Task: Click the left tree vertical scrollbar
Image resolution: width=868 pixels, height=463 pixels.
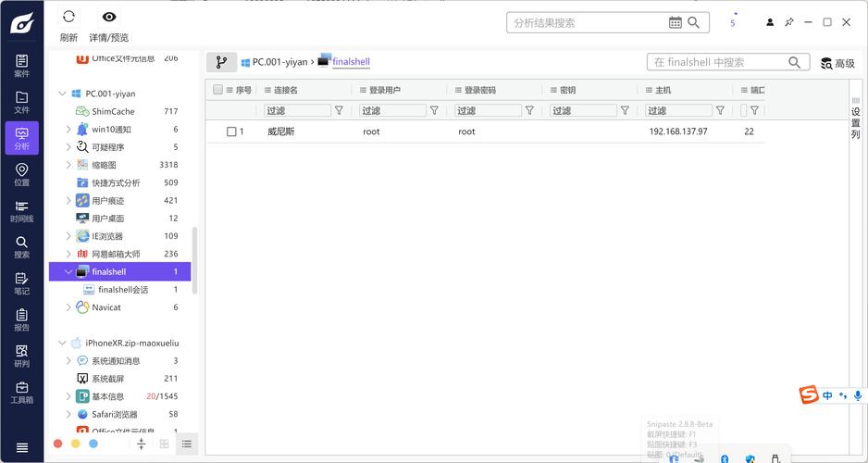Action: click(194, 260)
